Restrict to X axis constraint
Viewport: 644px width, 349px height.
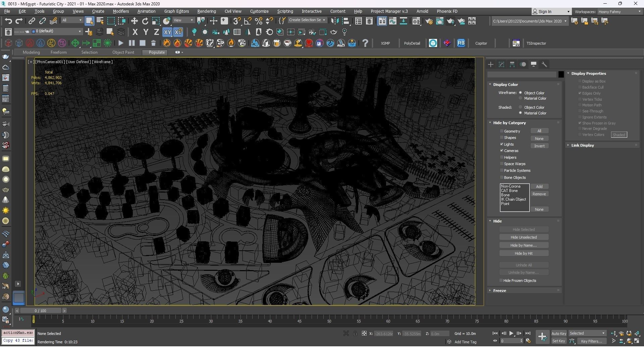pyautogui.click(x=135, y=32)
